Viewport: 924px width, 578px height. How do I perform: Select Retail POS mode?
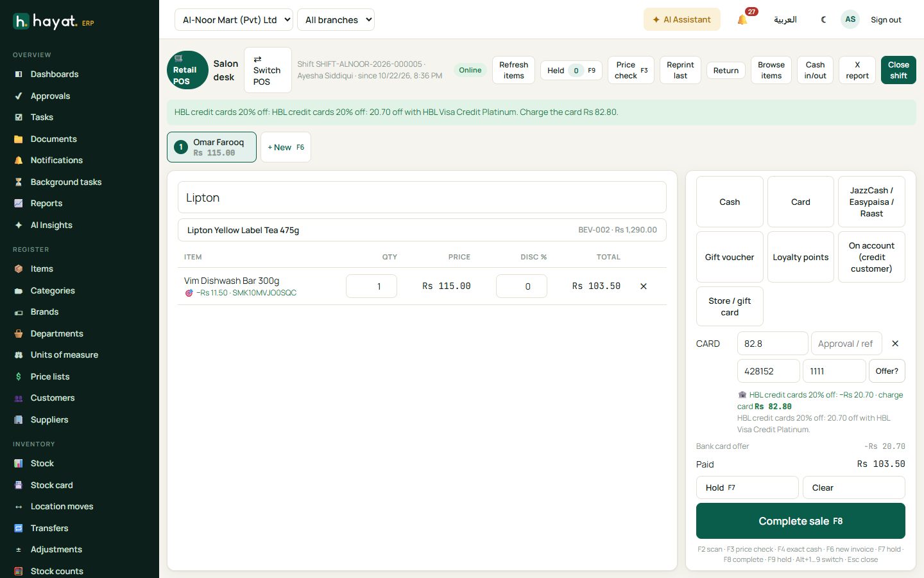click(x=187, y=70)
